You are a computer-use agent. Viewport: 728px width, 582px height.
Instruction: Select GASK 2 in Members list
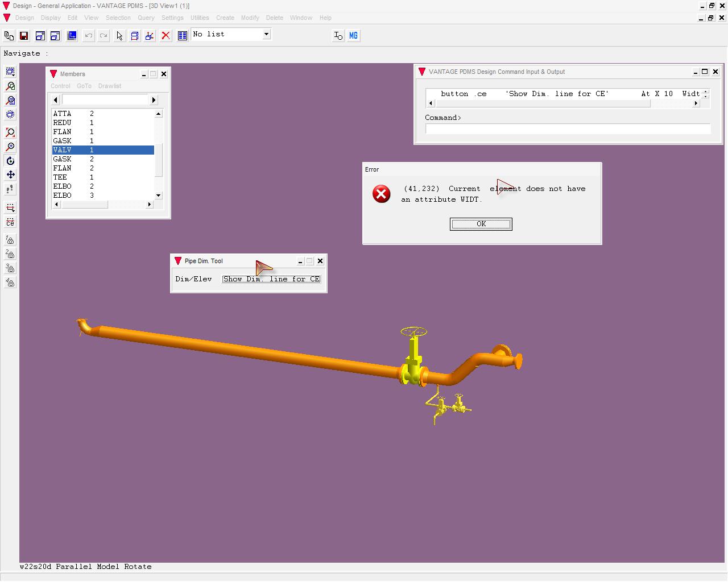103,159
